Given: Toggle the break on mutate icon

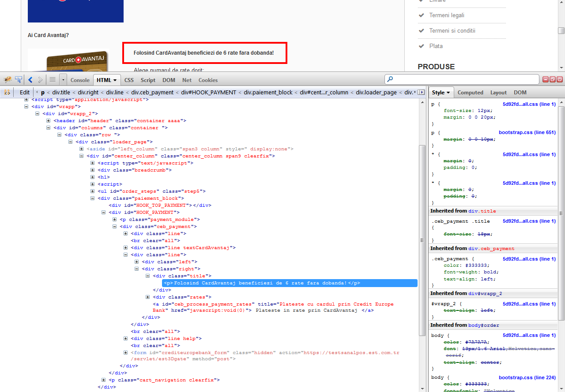Looking at the screenshot, I should pyautogui.click(x=8, y=92).
